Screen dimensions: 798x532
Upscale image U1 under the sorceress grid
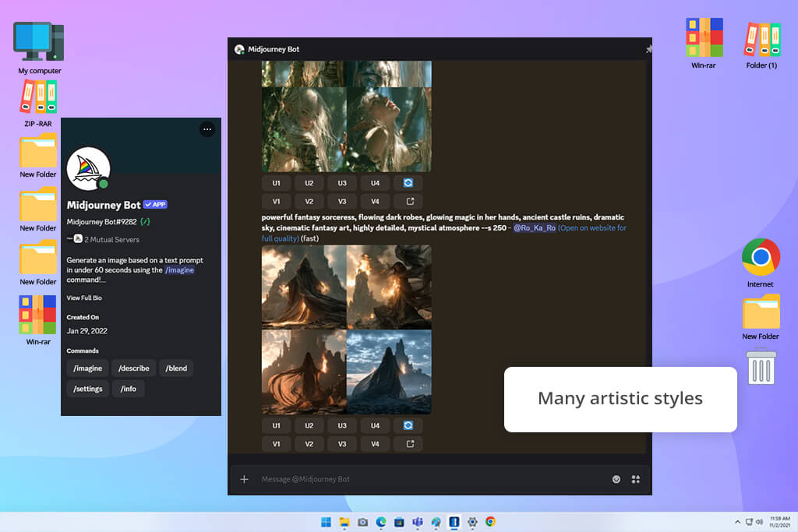(x=277, y=425)
